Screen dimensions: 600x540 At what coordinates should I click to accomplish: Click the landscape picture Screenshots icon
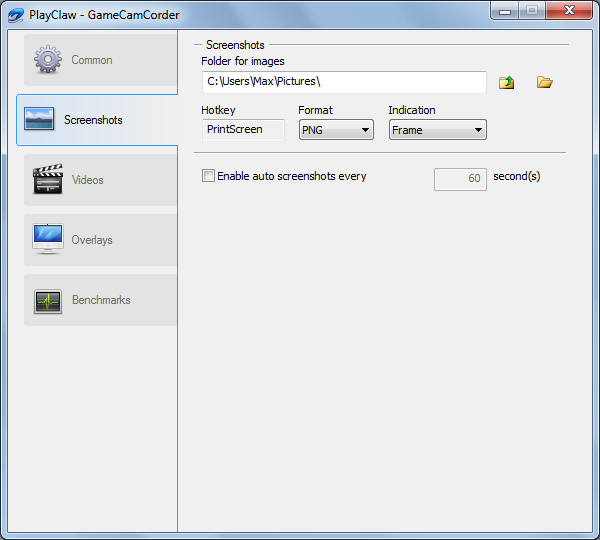pos(39,119)
